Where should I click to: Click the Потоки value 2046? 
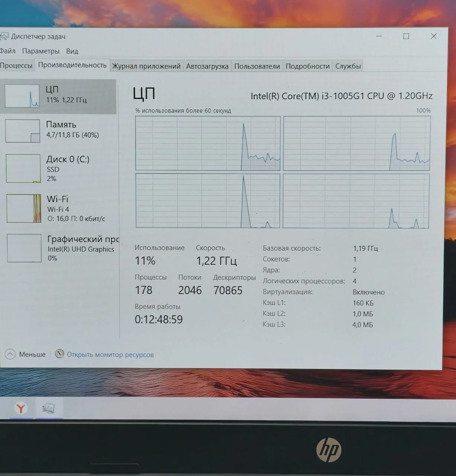[190, 290]
